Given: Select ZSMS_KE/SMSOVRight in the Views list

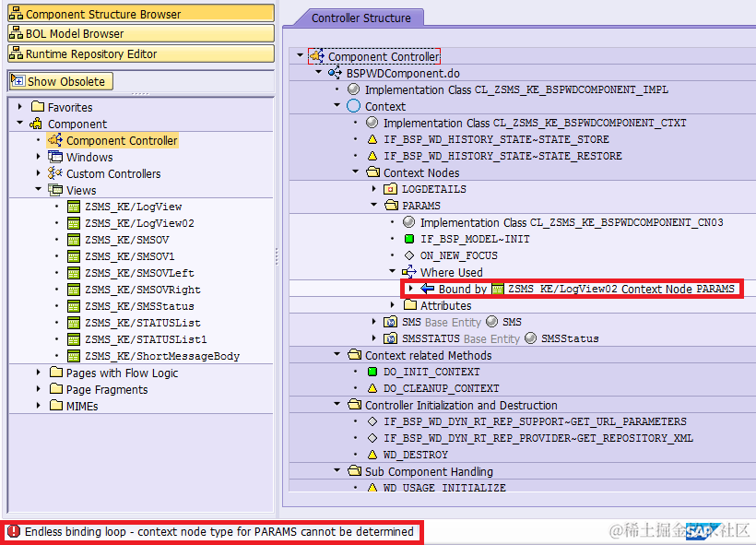Looking at the screenshot, I should point(143,290).
